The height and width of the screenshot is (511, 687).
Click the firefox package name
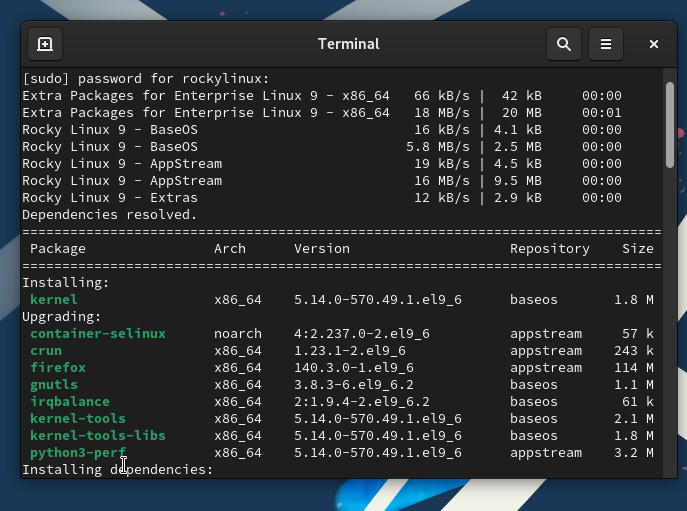point(58,368)
